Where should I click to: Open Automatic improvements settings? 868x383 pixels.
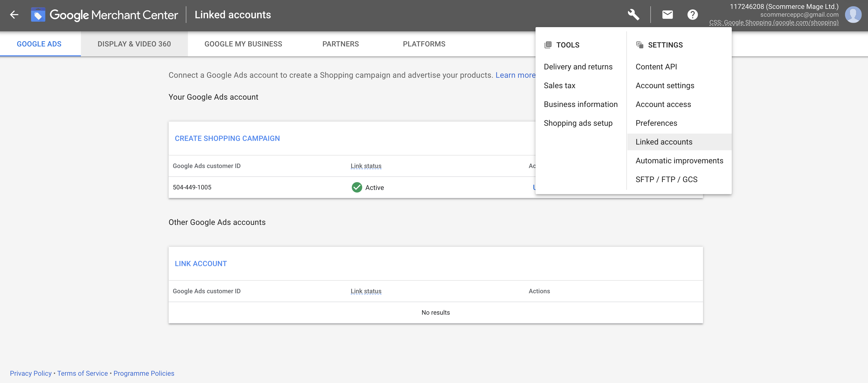(679, 160)
